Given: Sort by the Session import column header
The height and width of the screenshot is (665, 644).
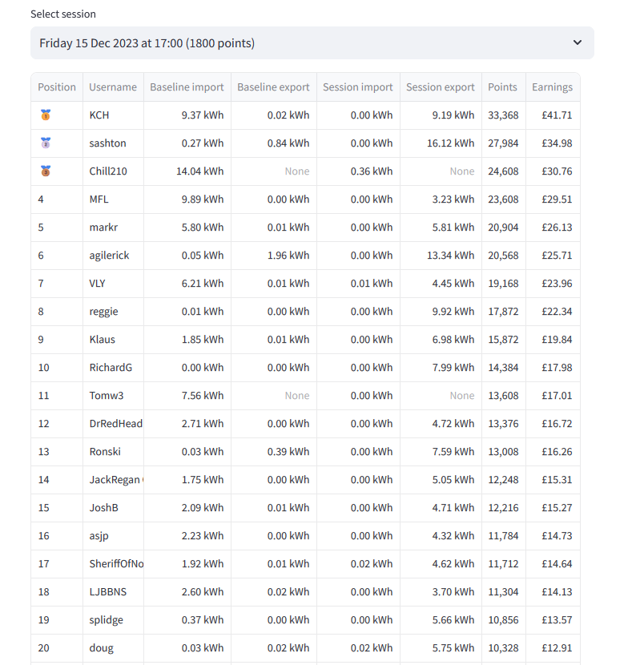Looking at the screenshot, I should point(358,87).
